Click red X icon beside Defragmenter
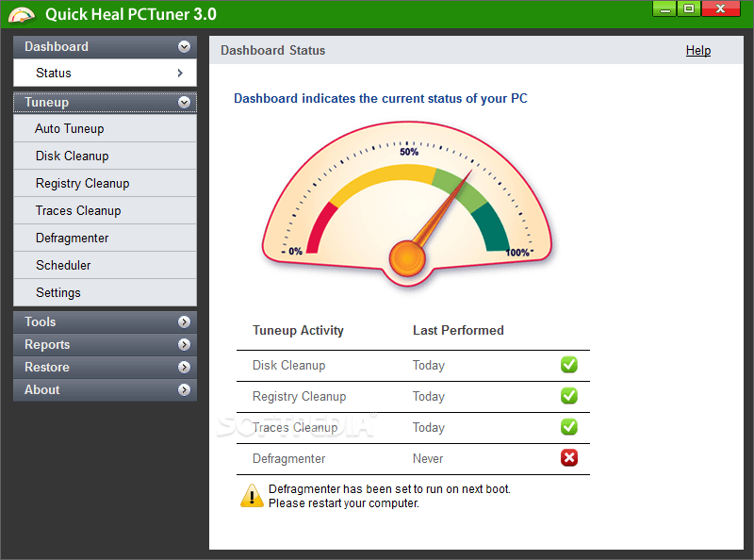This screenshot has height=560, width=754. [x=568, y=458]
